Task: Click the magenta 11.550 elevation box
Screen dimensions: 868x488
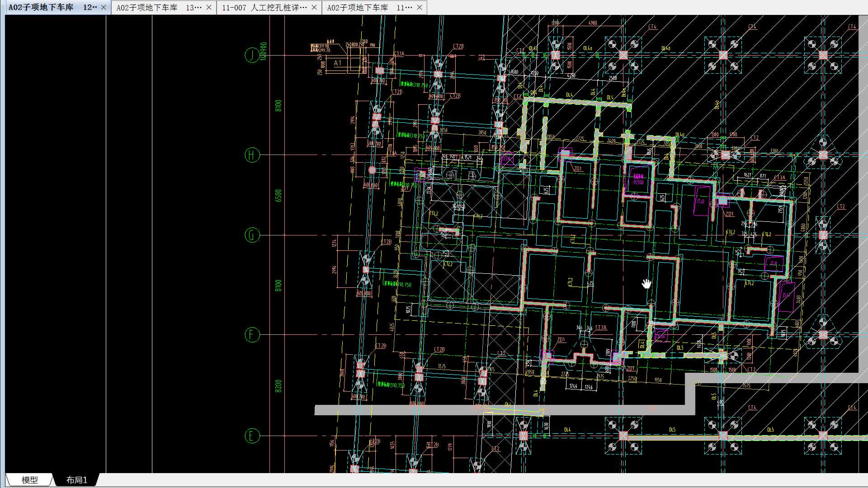Action: [638, 180]
